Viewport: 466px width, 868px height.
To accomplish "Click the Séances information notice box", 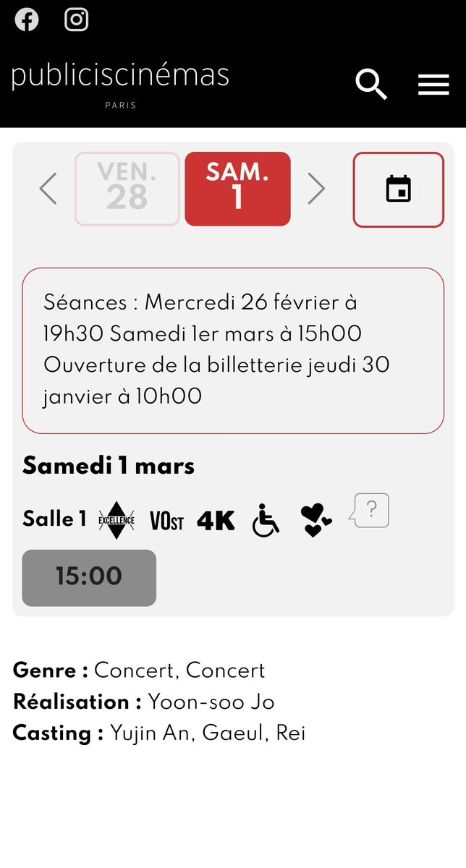I will coord(233,351).
